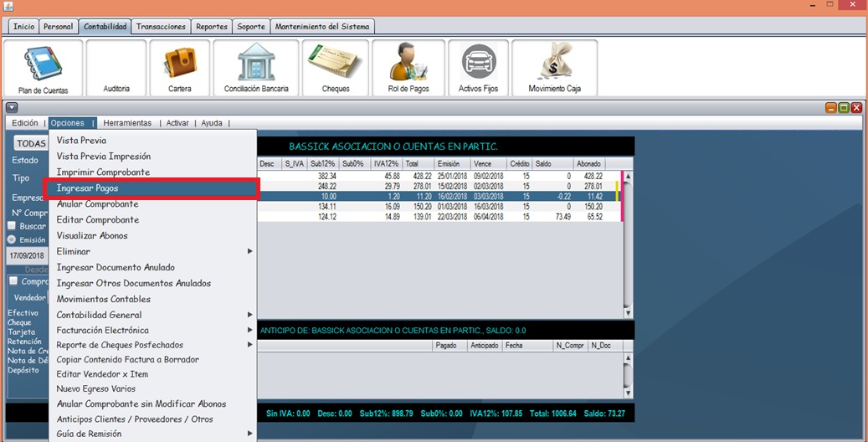868x442 pixels.
Task: Enable the Buscar checkbox
Action: point(13,226)
